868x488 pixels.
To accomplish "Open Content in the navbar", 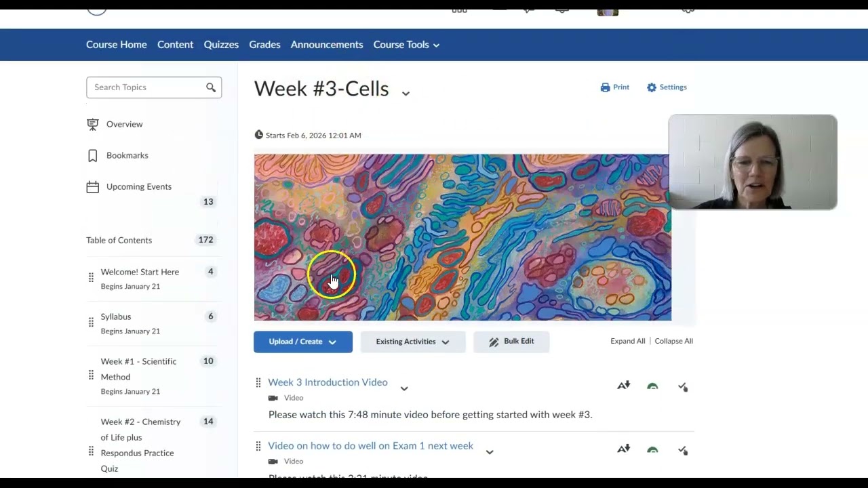I will [x=175, y=45].
